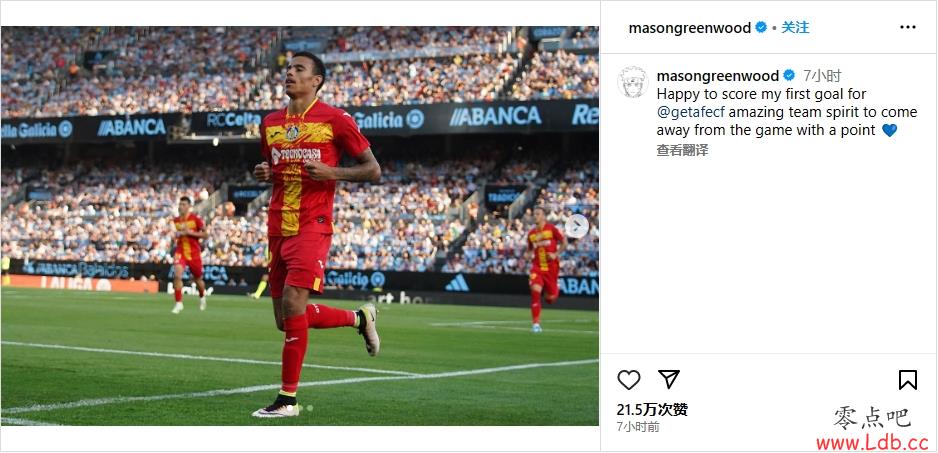Click verified badge next to caption username

(789, 75)
